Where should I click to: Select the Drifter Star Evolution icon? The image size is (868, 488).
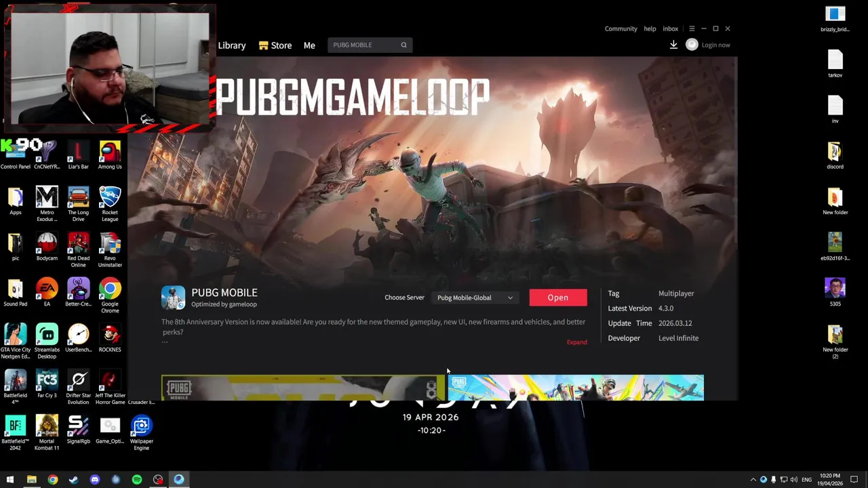coord(78,387)
